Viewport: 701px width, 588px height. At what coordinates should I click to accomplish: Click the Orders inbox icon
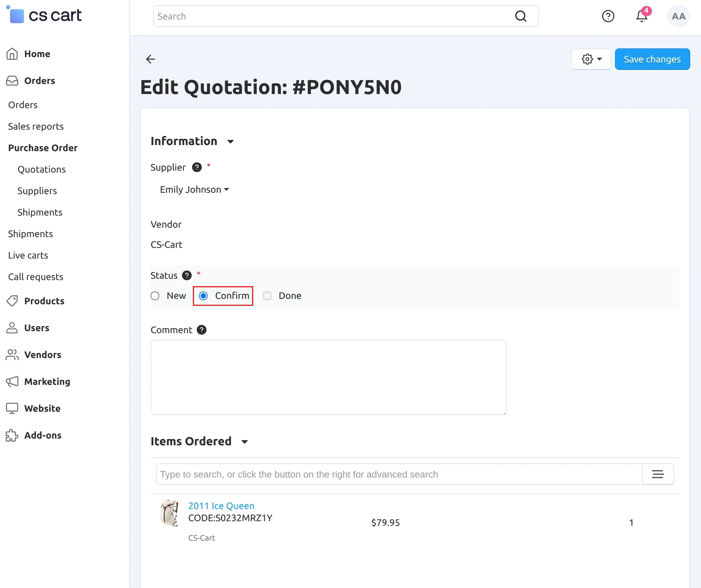[12, 81]
